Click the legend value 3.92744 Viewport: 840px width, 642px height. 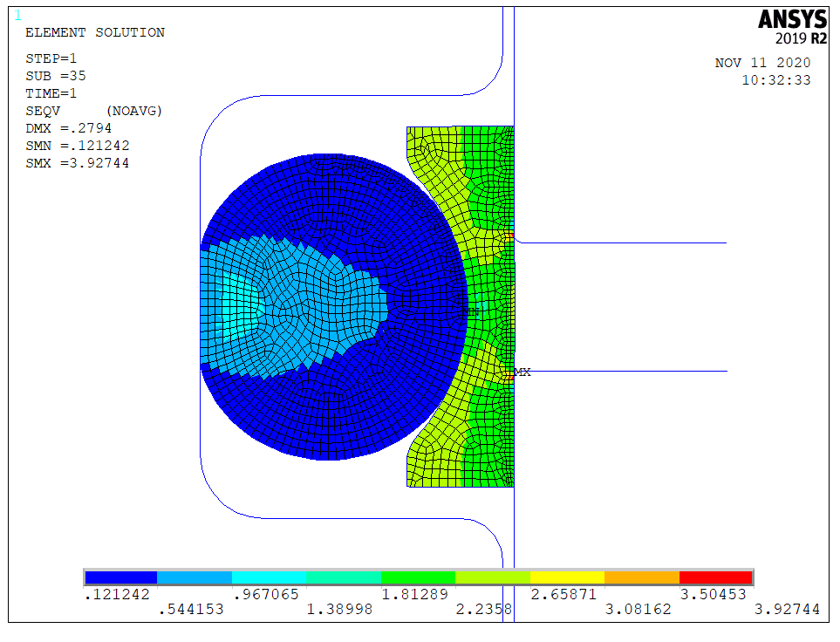(x=787, y=610)
